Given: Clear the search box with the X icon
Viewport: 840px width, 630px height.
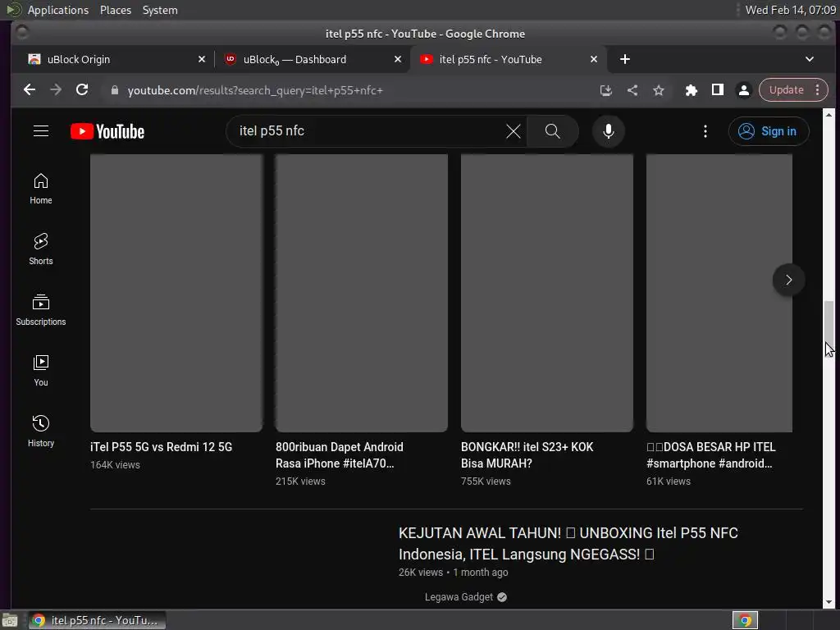Looking at the screenshot, I should (513, 131).
